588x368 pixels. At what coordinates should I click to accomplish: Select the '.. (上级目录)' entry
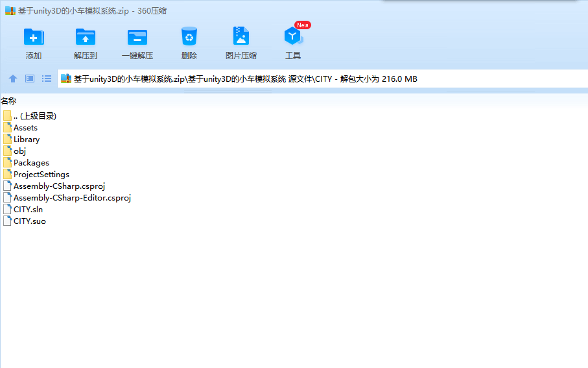coord(35,116)
